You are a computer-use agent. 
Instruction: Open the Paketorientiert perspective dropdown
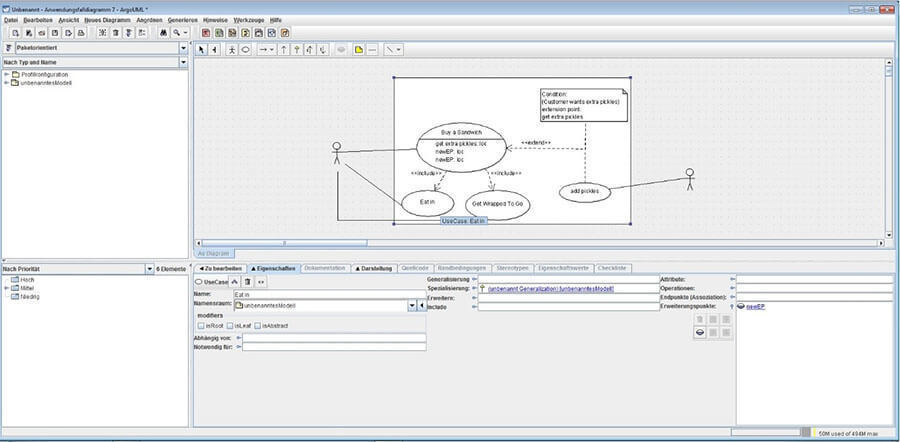[183, 48]
